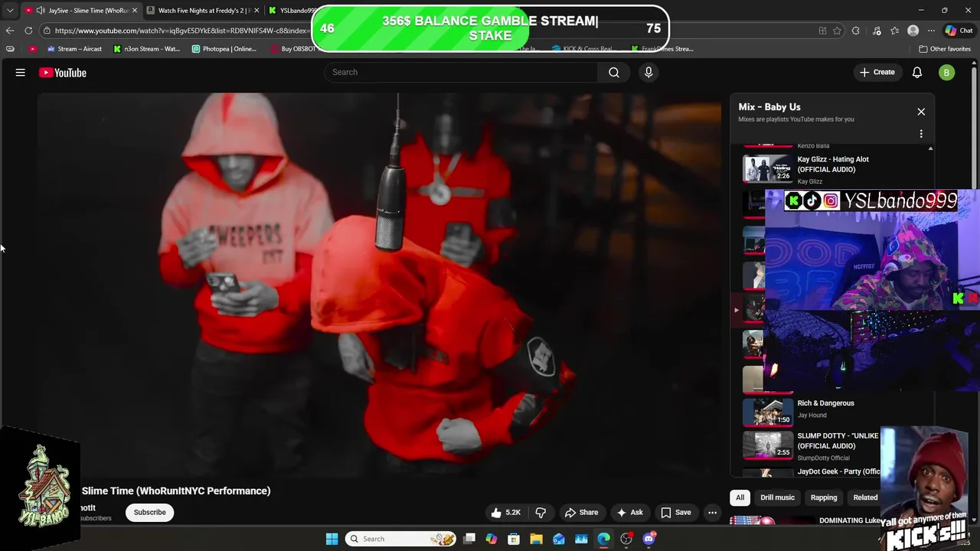This screenshot has height=551, width=980.
Task: Play Kay Glizz - Hating Alot thumbnail
Action: tap(768, 168)
